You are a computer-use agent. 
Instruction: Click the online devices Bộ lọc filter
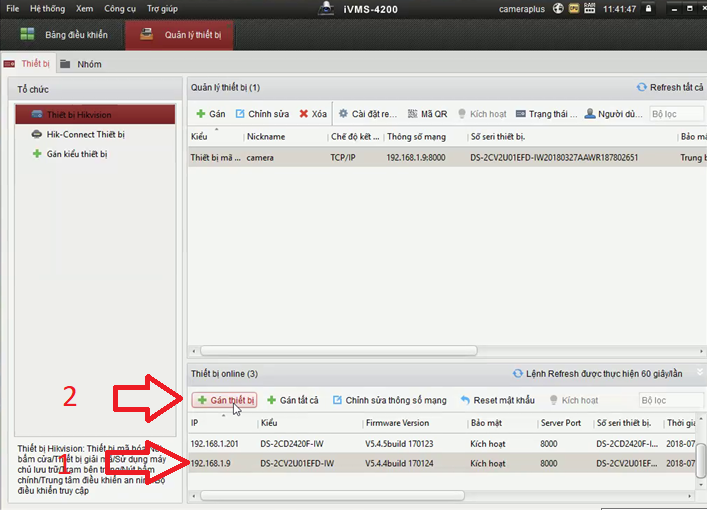click(671, 400)
